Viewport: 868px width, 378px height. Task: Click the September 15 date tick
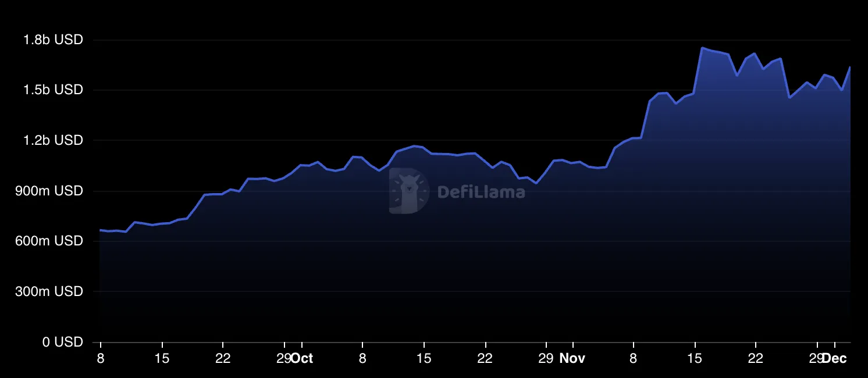(x=162, y=358)
